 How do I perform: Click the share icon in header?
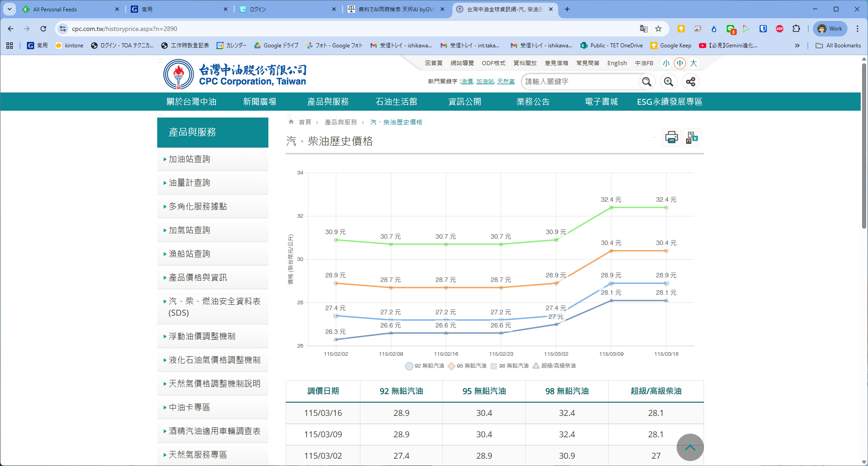691,82
